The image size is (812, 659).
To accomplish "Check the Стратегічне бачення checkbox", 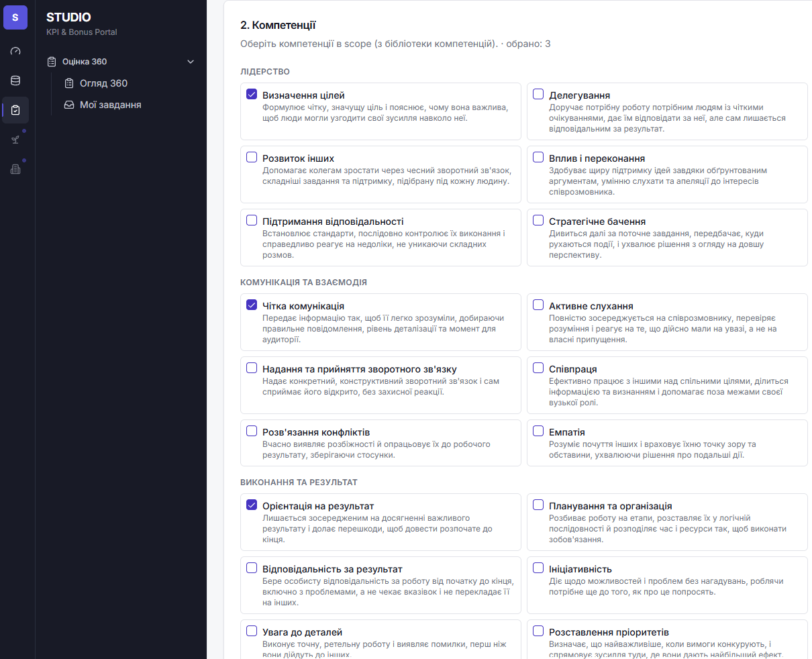I will point(538,221).
